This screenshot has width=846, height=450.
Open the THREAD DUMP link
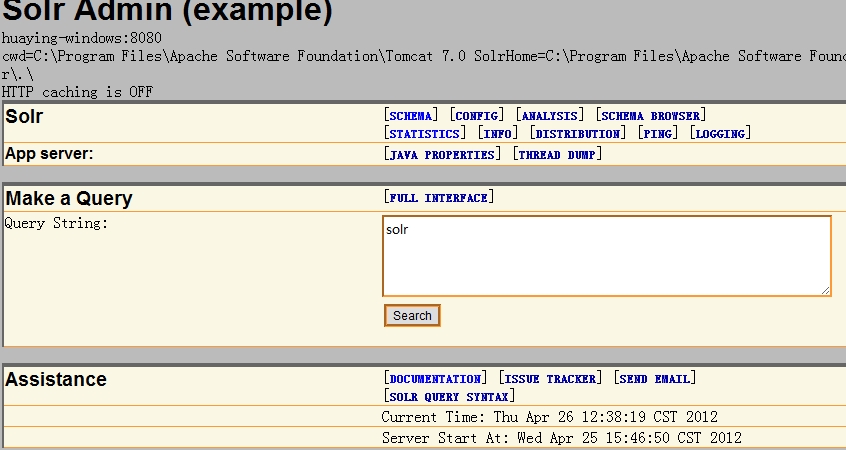(x=557, y=155)
